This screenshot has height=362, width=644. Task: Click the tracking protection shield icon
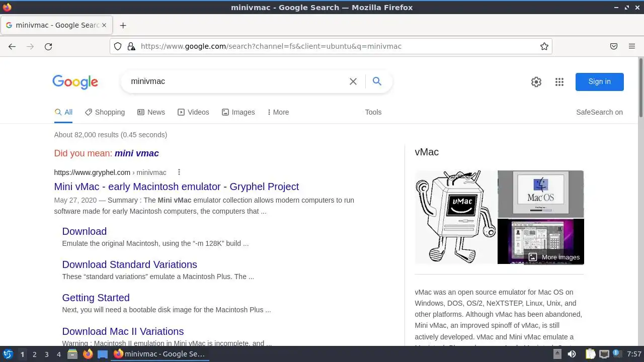[118, 46]
